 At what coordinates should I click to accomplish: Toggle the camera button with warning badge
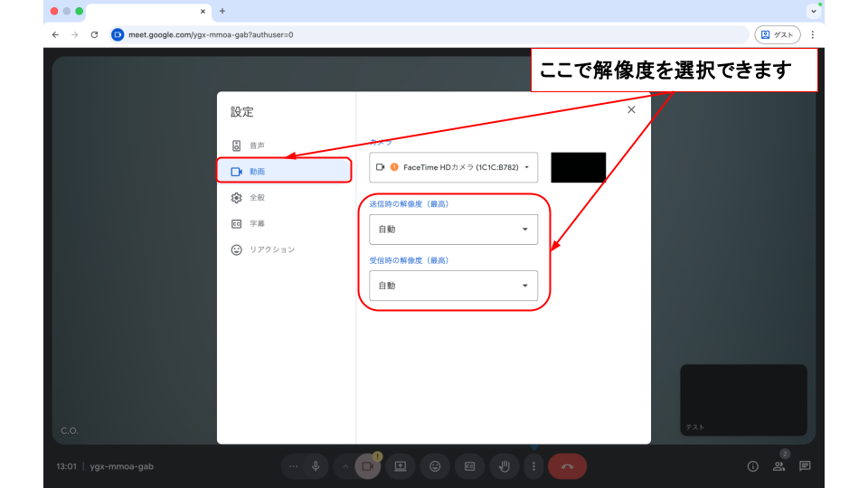point(367,466)
